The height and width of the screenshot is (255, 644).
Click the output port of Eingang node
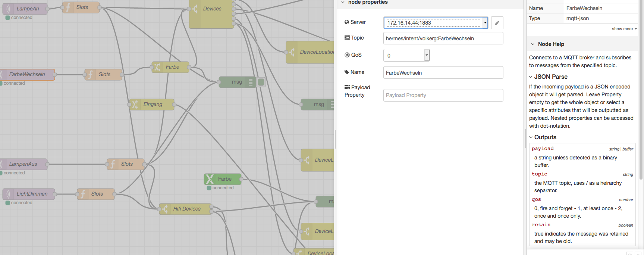(x=174, y=104)
